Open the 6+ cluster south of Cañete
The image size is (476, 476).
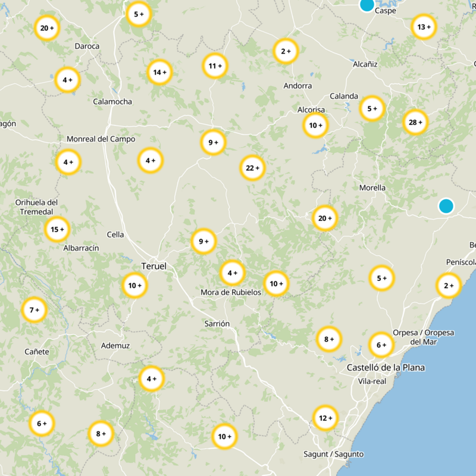click(x=42, y=423)
